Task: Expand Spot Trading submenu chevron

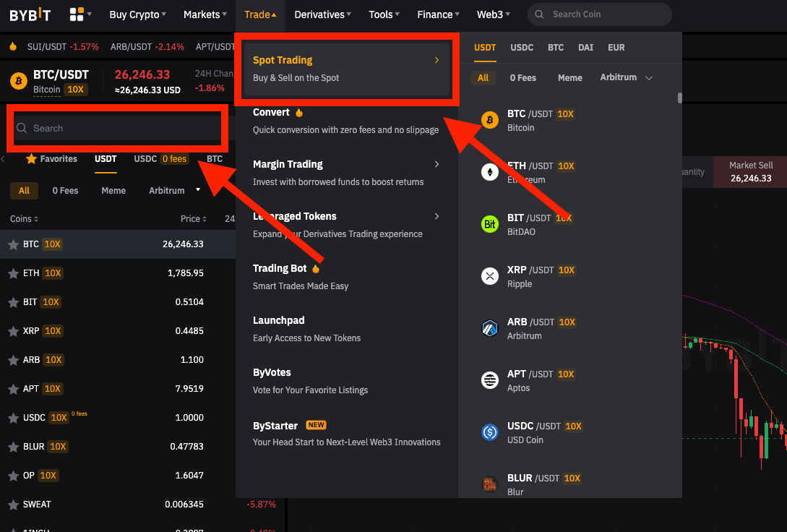Action: pos(436,60)
